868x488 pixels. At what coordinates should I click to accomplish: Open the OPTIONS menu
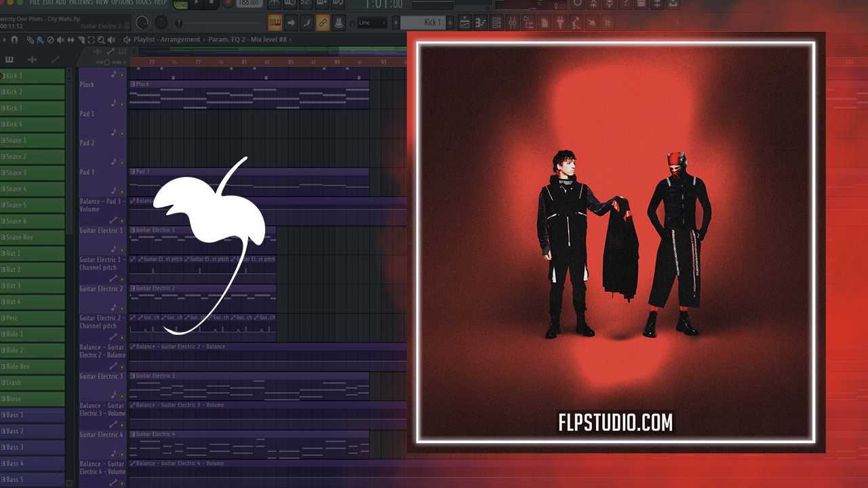[x=122, y=3]
